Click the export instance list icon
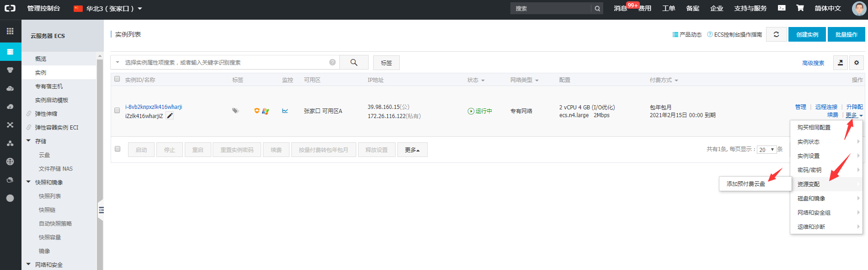Screen dimensions: 868x270 (x=840, y=63)
